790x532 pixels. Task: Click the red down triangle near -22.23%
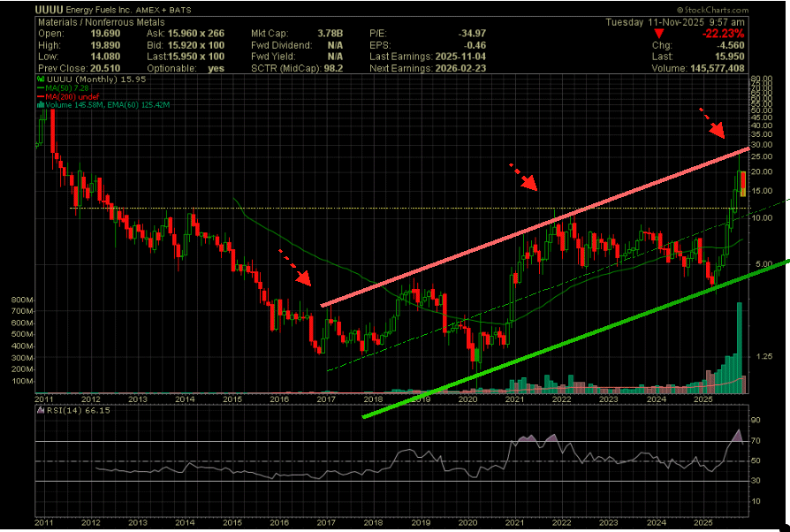[658, 34]
